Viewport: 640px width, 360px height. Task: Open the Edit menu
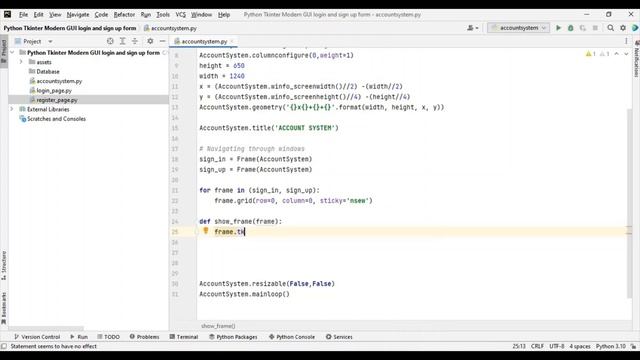click(38, 14)
